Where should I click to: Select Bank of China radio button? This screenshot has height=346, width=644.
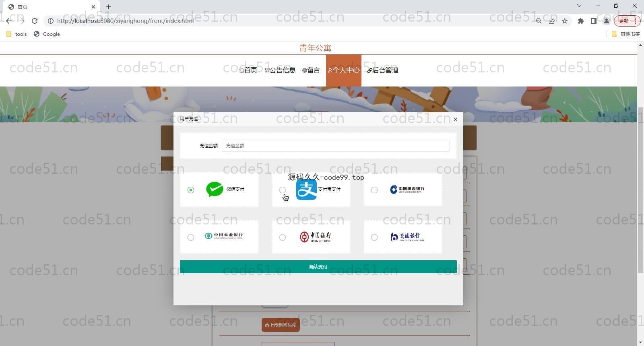click(x=283, y=237)
